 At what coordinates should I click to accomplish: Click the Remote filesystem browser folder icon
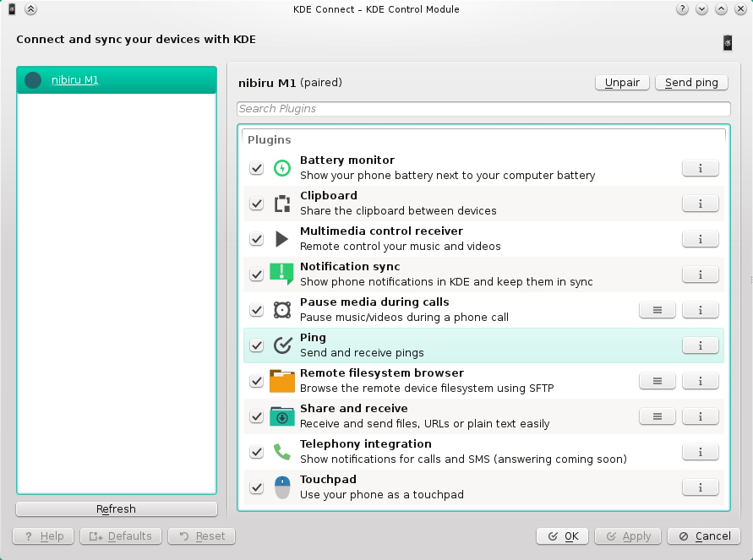coord(282,381)
